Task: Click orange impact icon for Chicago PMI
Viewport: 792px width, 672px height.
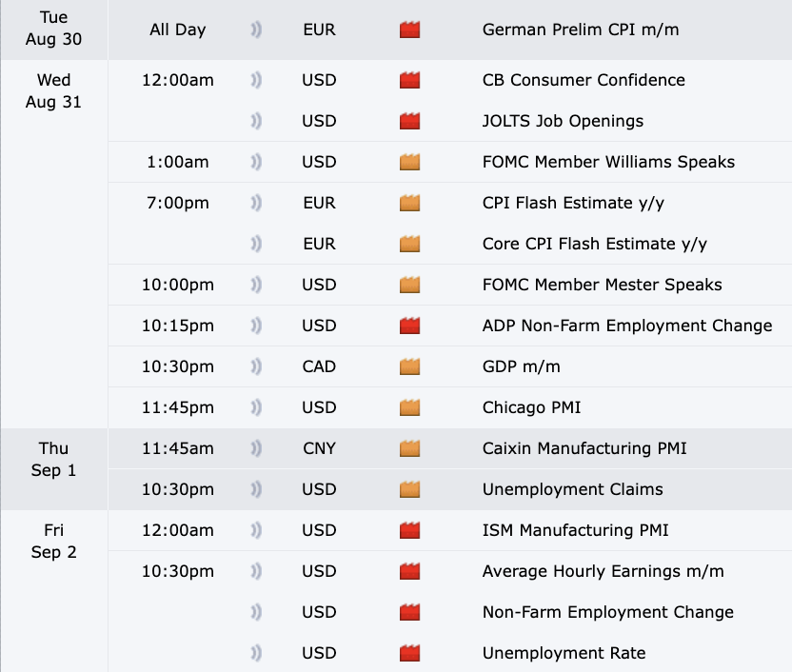Action: coord(409,407)
